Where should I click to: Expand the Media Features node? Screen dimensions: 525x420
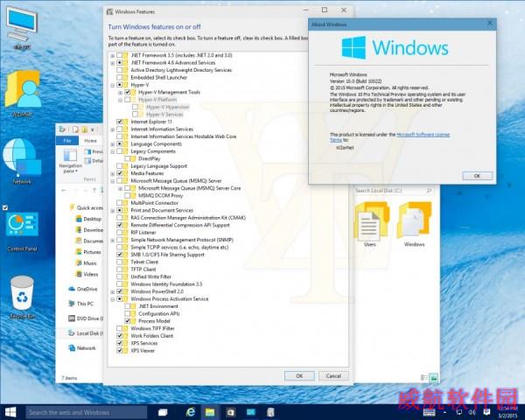(113, 173)
